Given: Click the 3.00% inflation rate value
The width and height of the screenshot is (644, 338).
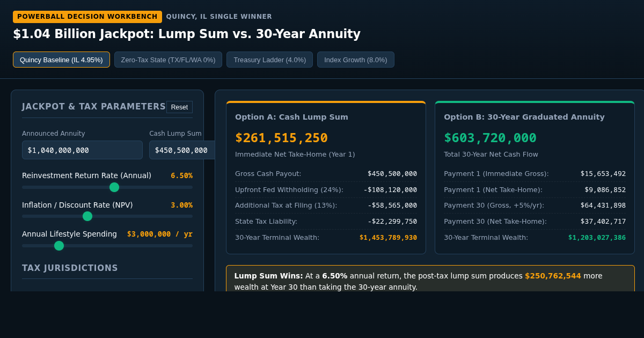Looking at the screenshot, I should [x=181, y=205].
